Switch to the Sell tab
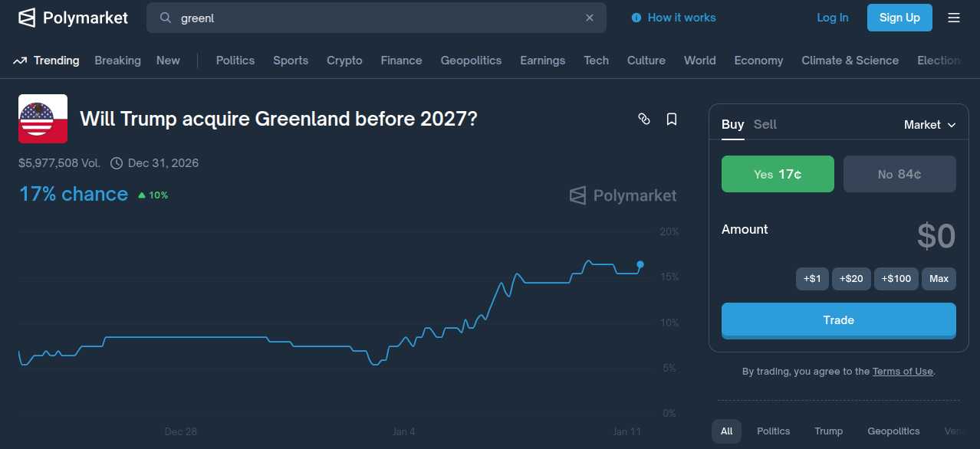980x449 pixels. pos(765,124)
